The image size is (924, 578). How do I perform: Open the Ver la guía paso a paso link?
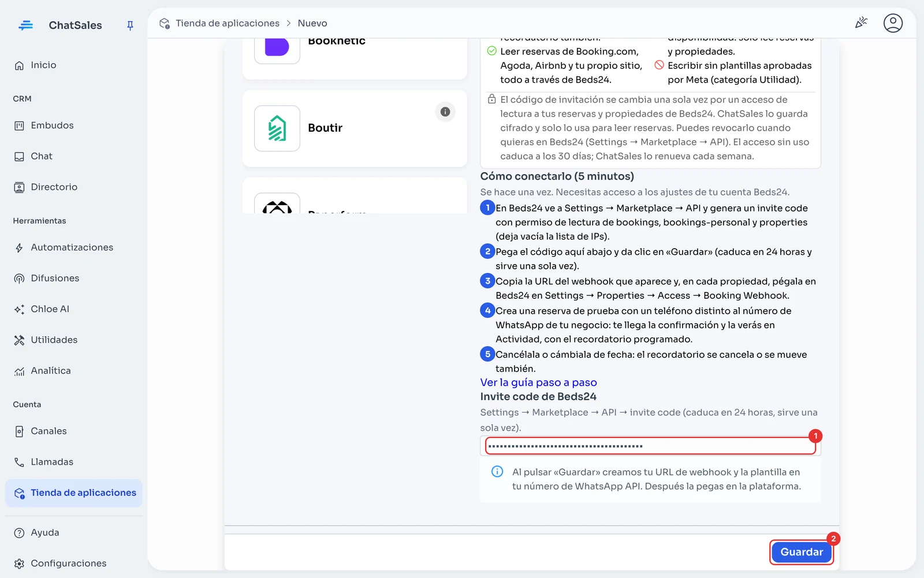click(538, 383)
